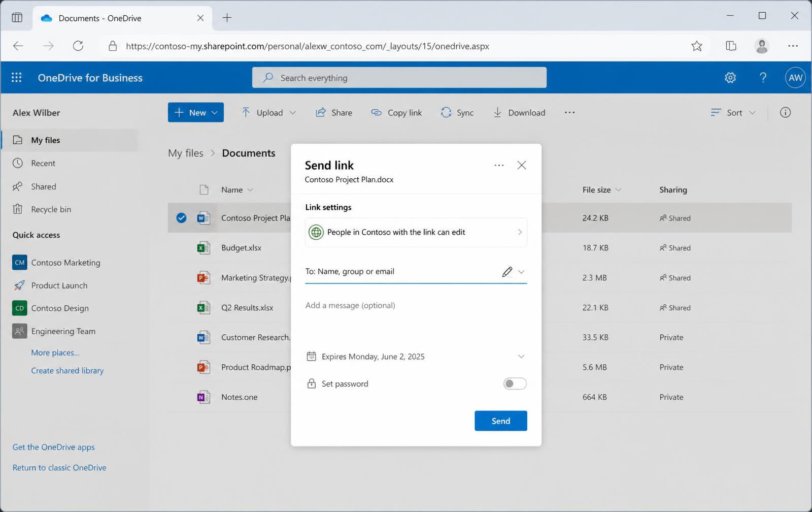Toggle the Set password switch

click(515, 384)
